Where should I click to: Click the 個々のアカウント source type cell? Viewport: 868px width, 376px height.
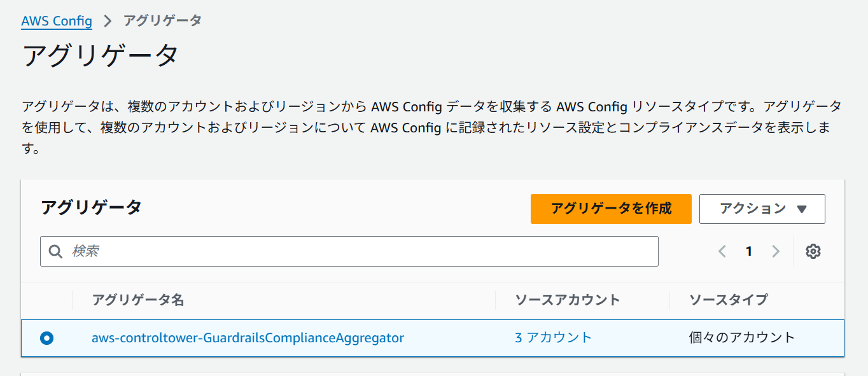pyautogui.click(x=742, y=338)
